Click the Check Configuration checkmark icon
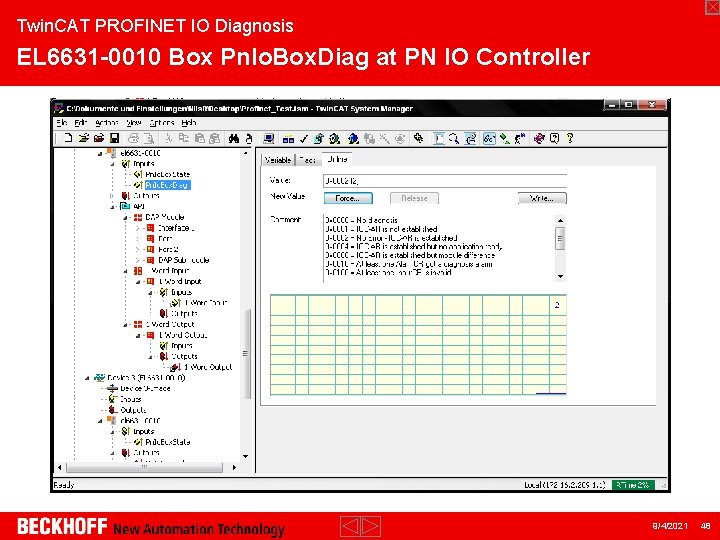This screenshot has height=540, width=720. [x=304, y=138]
